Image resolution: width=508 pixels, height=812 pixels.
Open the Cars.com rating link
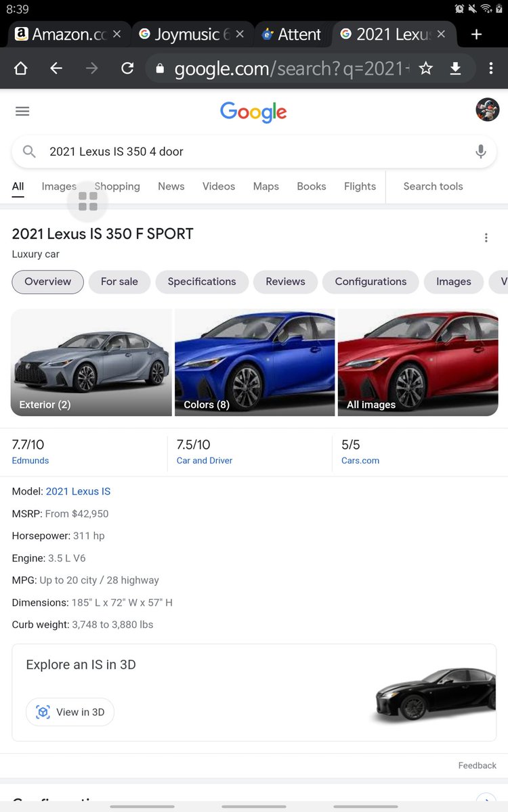click(x=360, y=460)
